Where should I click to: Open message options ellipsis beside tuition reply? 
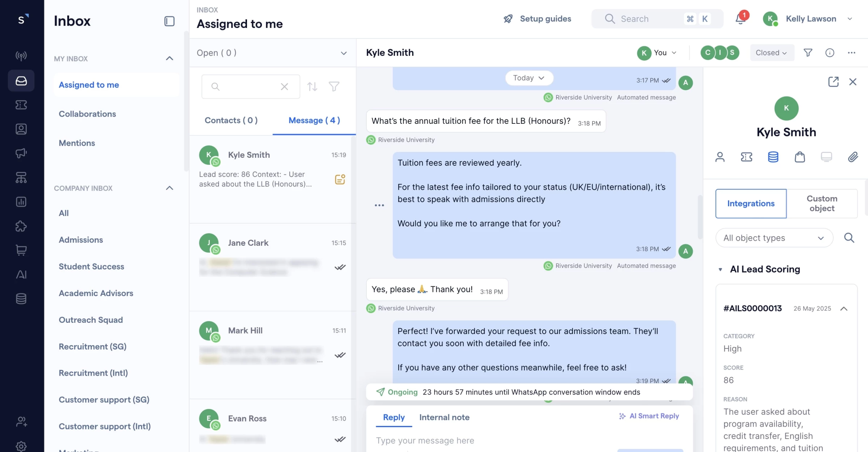coord(379,205)
